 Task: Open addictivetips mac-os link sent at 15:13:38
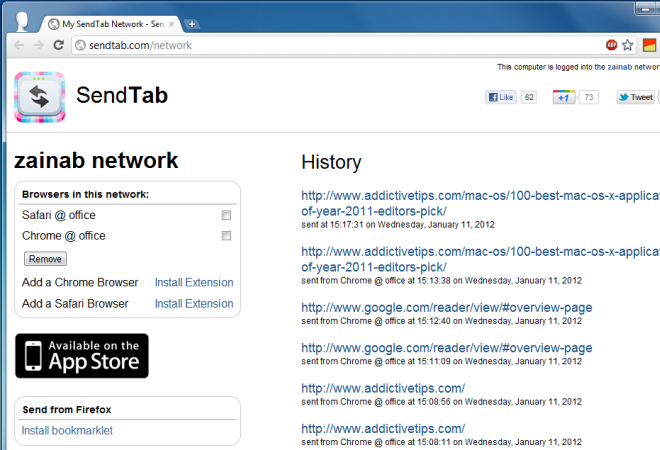[x=480, y=259]
